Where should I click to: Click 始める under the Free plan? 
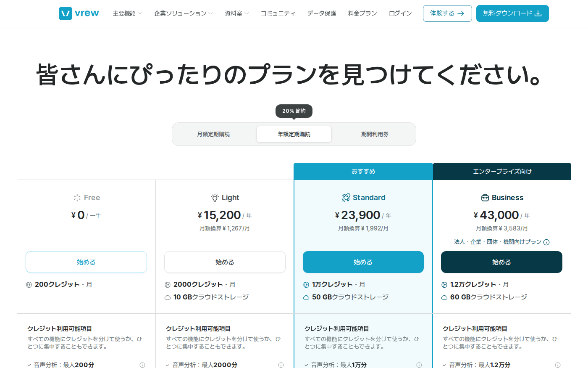(86, 262)
